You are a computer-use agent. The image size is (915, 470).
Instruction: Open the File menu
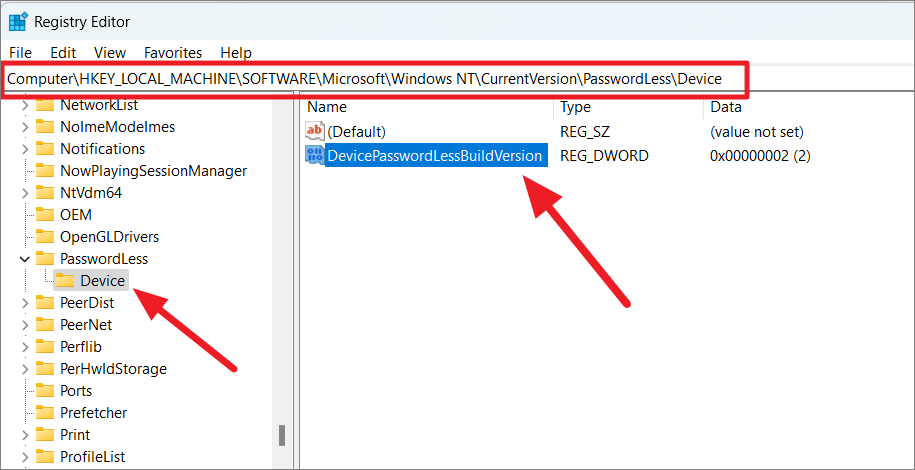20,53
